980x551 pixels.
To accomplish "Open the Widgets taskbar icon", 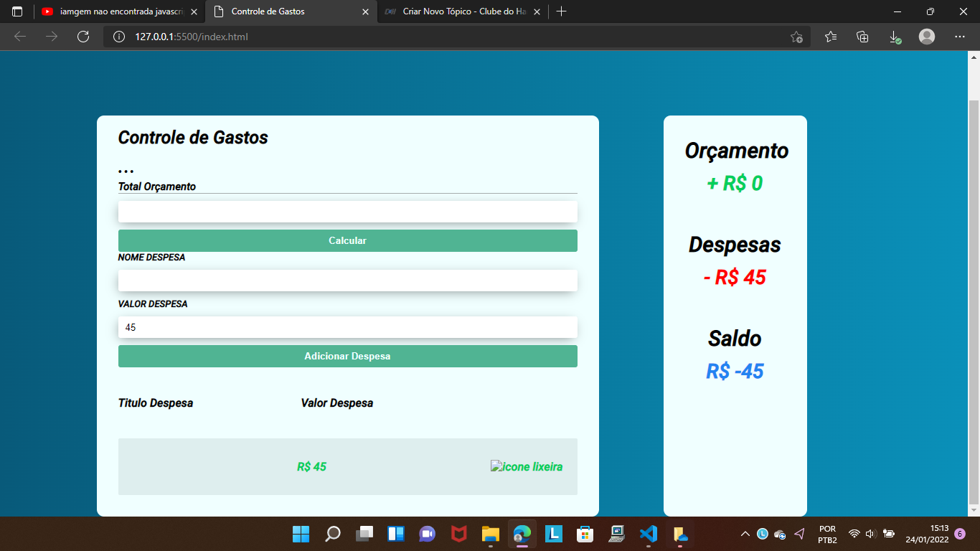I will click(x=396, y=534).
